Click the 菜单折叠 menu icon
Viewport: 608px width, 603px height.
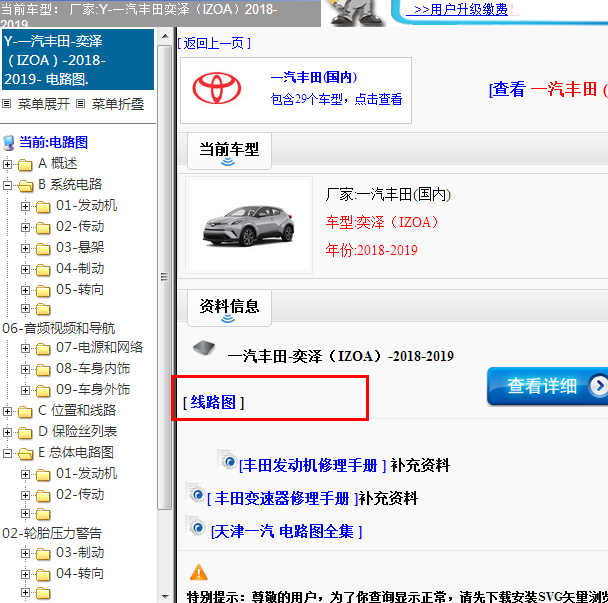pyautogui.click(x=80, y=104)
